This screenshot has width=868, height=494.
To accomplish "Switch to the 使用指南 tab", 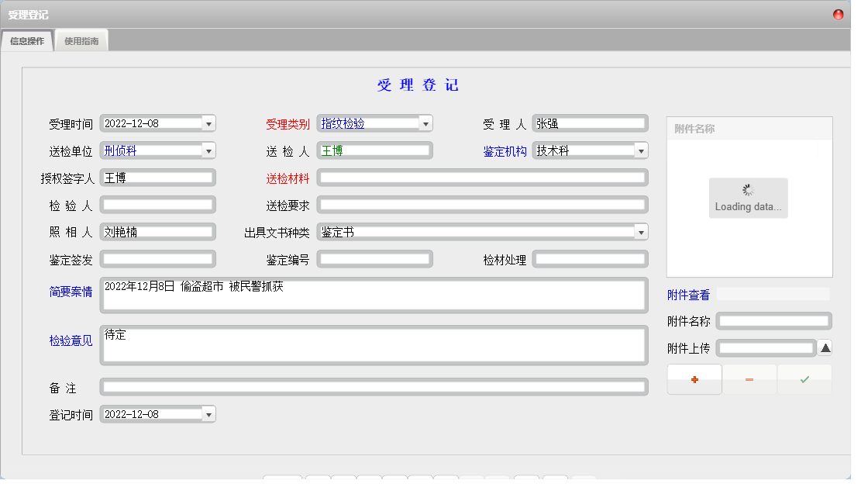I will tap(81, 40).
